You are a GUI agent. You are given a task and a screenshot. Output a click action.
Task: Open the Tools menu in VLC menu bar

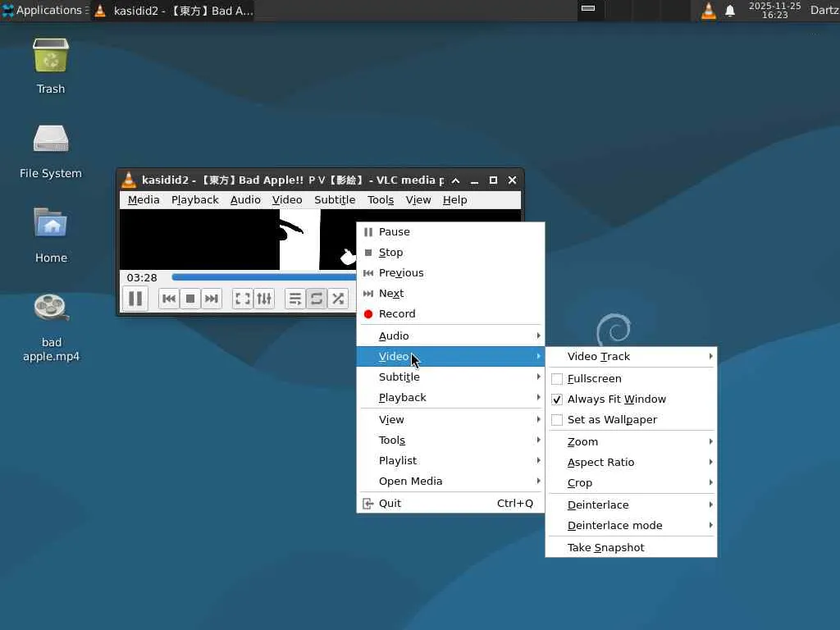coord(381,200)
